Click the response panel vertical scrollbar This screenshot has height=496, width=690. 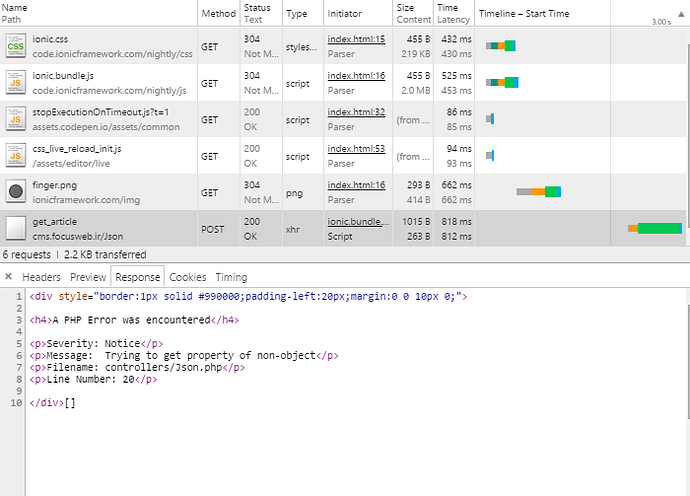point(688,361)
